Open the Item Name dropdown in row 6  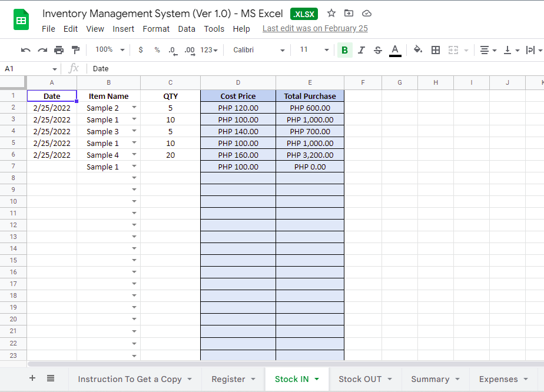coord(134,154)
